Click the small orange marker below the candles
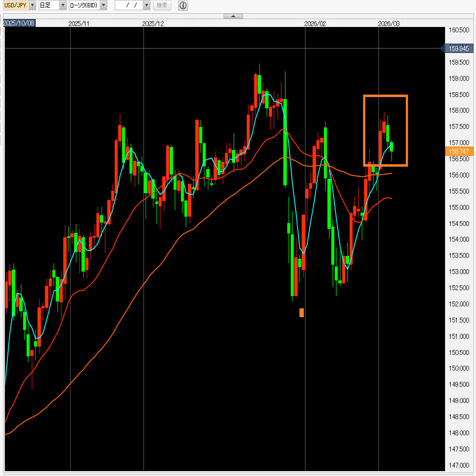476x476 pixels. tap(301, 313)
